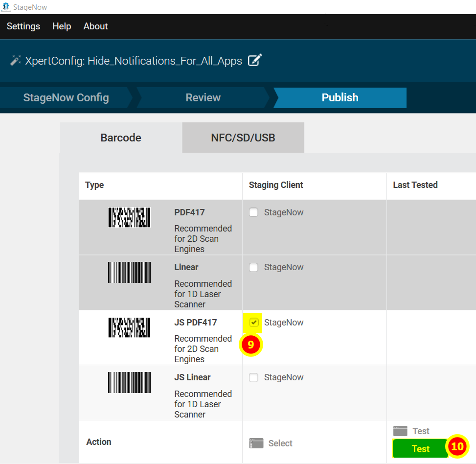Viewport: 476px width, 464px height.
Task: Click the Linear barcode image
Action: (129, 272)
